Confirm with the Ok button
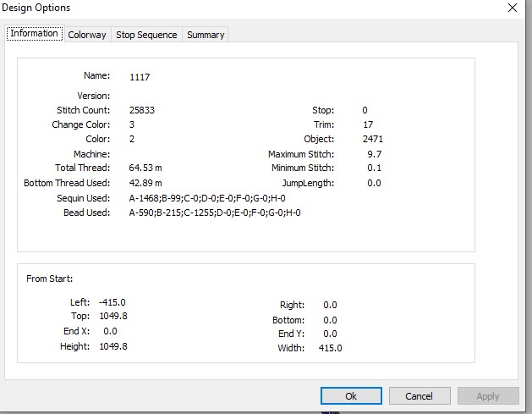This screenshot has width=532, height=414. pos(351,396)
